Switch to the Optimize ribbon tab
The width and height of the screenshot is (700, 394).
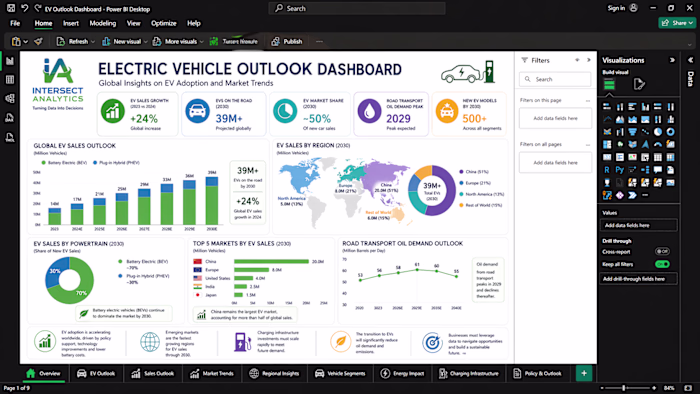tap(163, 23)
